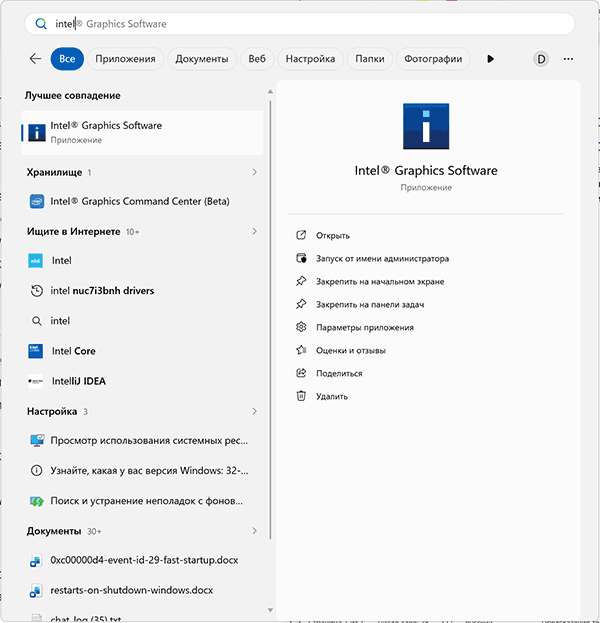Open Узнайте, какая у вас версия Windows text

click(x=149, y=471)
